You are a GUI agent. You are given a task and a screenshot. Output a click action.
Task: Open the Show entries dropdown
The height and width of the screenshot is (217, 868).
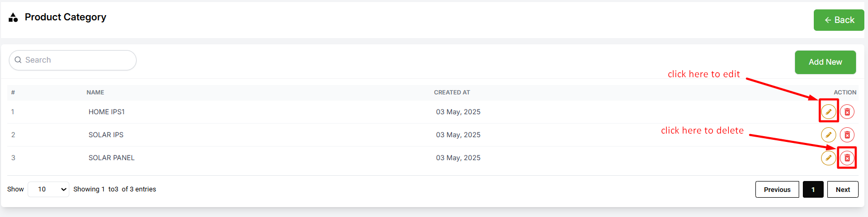[x=48, y=189]
